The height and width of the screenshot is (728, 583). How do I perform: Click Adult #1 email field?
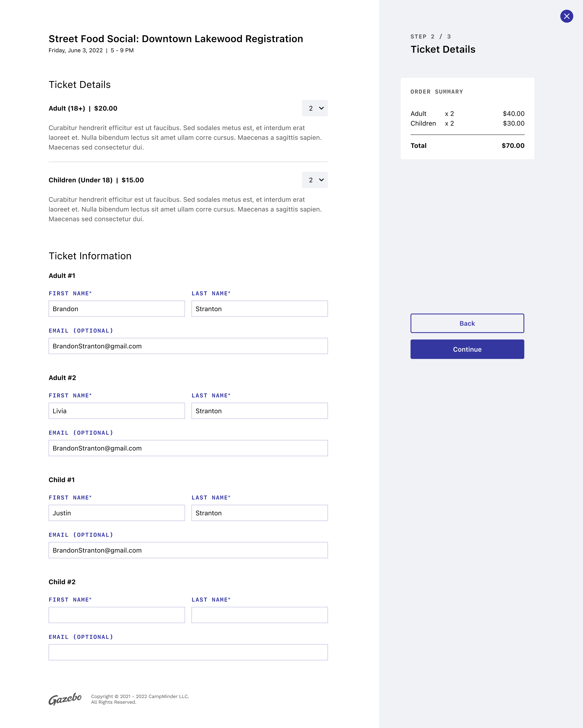[188, 346]
